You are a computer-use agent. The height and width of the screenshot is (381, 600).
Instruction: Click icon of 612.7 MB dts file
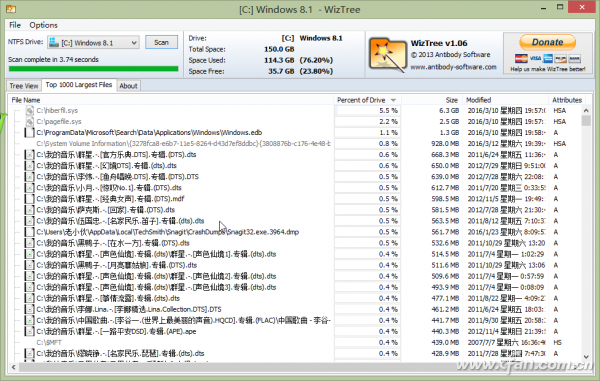tap(29, 188)
